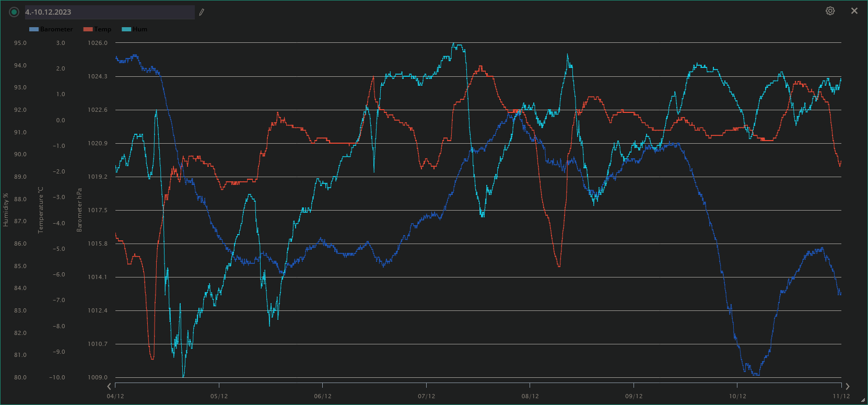Click the 04/12 date label on timeline
Screen dimensions: 868x405
[115, 396]
